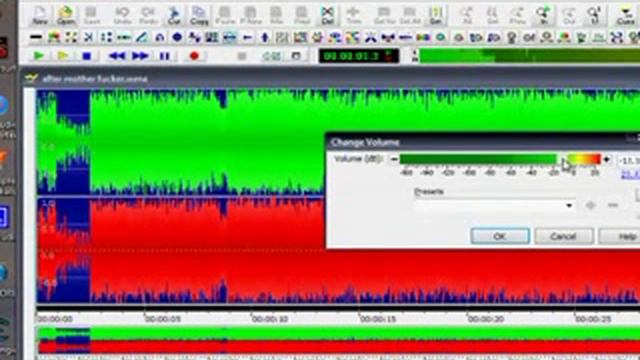Click the Cues toolbar icon
Viewport: 640px width, 360px height.
pyautogui.click(x=625, y=16)
